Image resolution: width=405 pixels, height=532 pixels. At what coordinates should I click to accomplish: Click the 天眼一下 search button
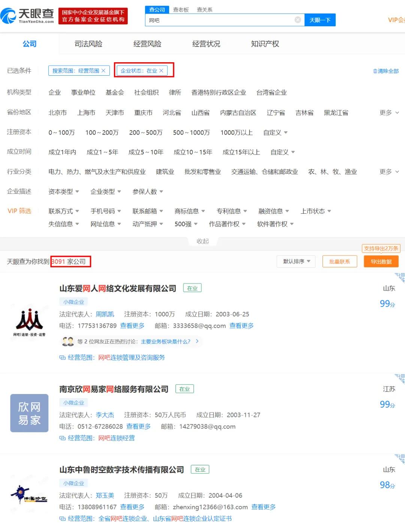pyautogui.click(x=320, y=20)
